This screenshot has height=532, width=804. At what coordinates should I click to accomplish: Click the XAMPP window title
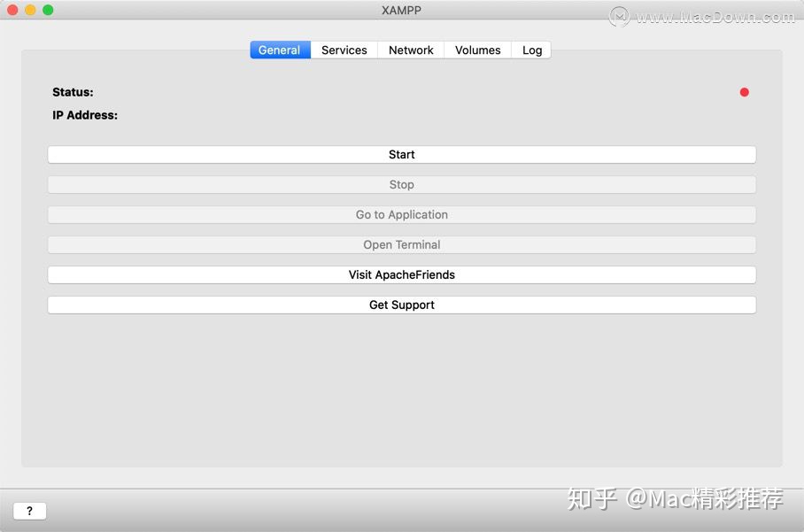tap(401, 11)
